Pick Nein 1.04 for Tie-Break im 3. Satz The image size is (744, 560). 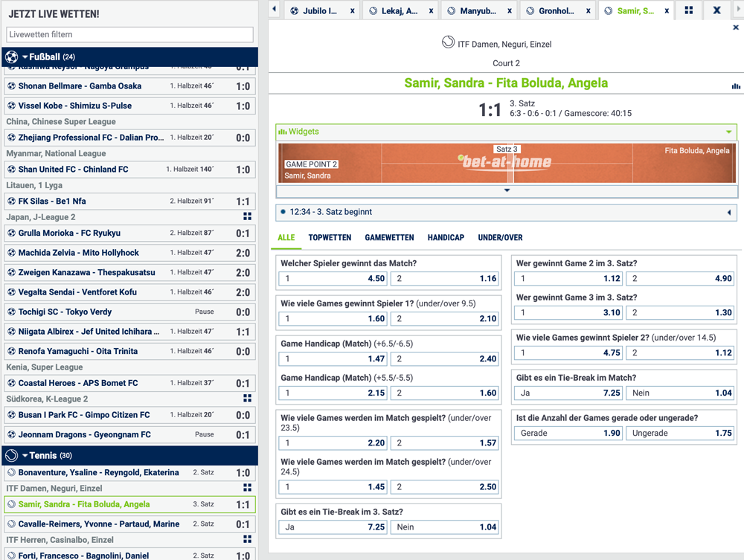[445, 527]
